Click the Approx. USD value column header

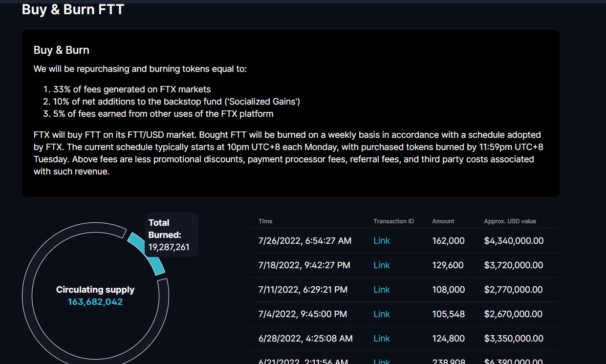(x=510, y=221)
